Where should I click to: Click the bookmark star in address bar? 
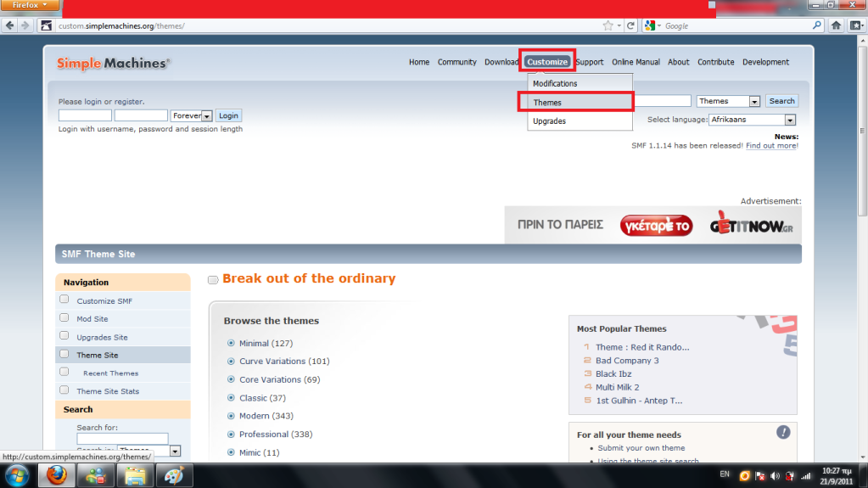[608, 25]
